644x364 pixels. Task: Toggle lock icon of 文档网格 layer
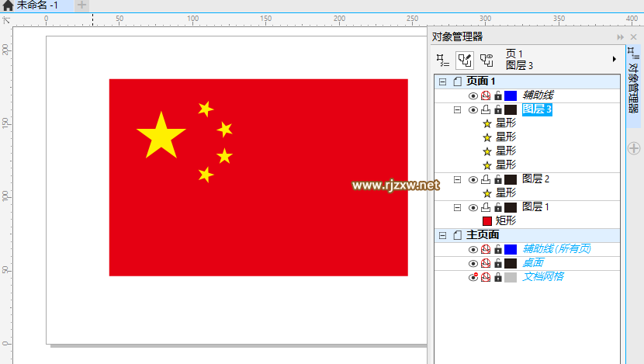click(x=498, y=277)
